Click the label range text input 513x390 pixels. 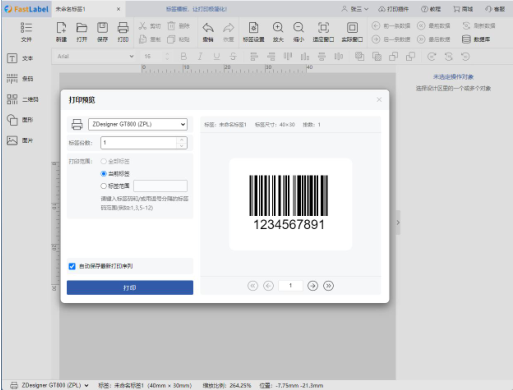click(160, 186)
